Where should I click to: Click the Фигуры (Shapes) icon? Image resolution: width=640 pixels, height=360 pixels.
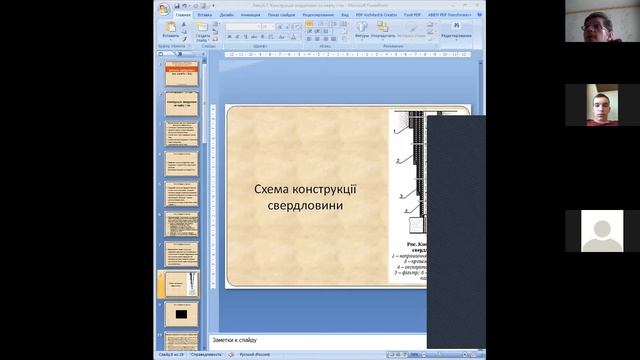coord(362,27)
